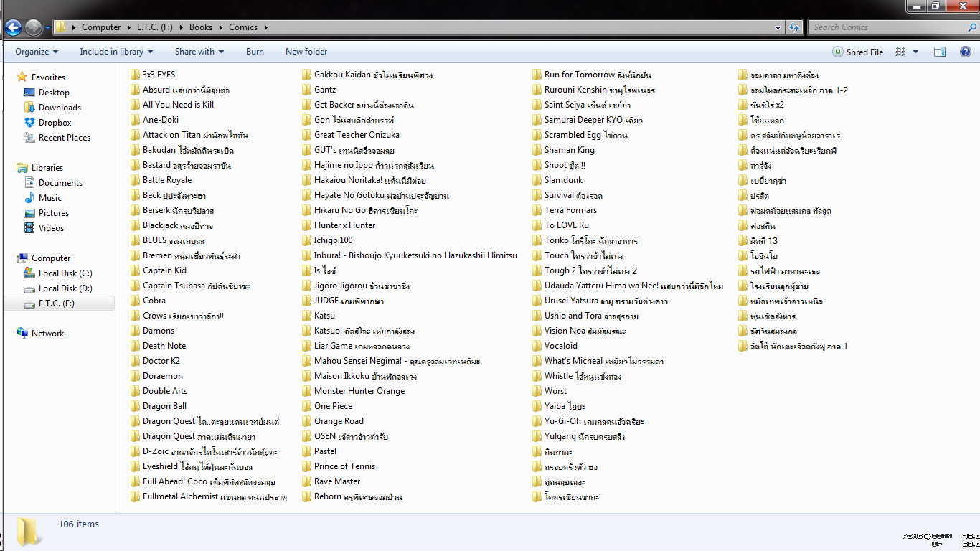Click the Comics segment in the address bar
The height and width of the screenshot is (551, 980).
pyautogui.click(x=243, y=27)
